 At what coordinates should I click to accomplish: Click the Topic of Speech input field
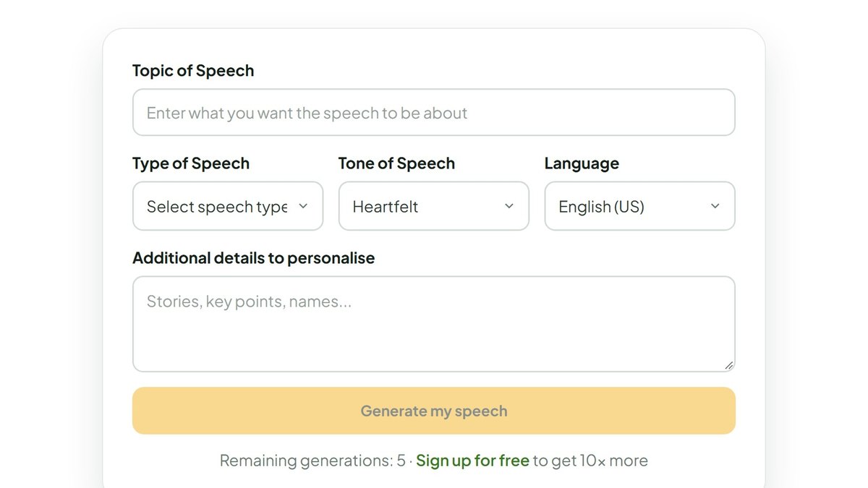tap(434, 112)
